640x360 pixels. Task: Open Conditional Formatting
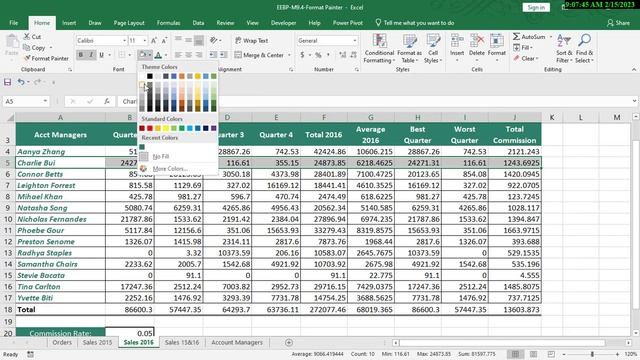(x=379, y=48)
